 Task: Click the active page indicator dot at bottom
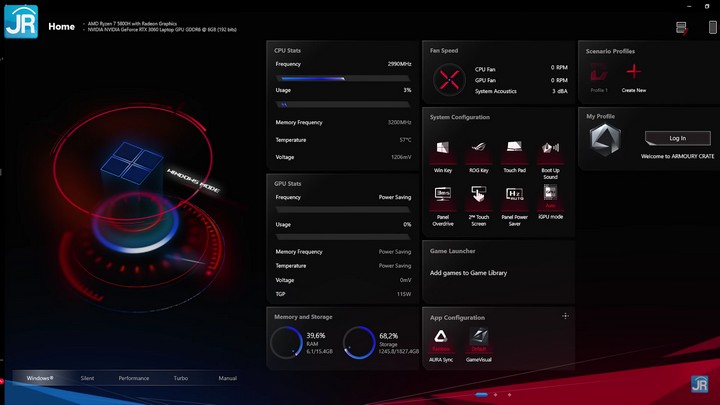coord(481,394)
